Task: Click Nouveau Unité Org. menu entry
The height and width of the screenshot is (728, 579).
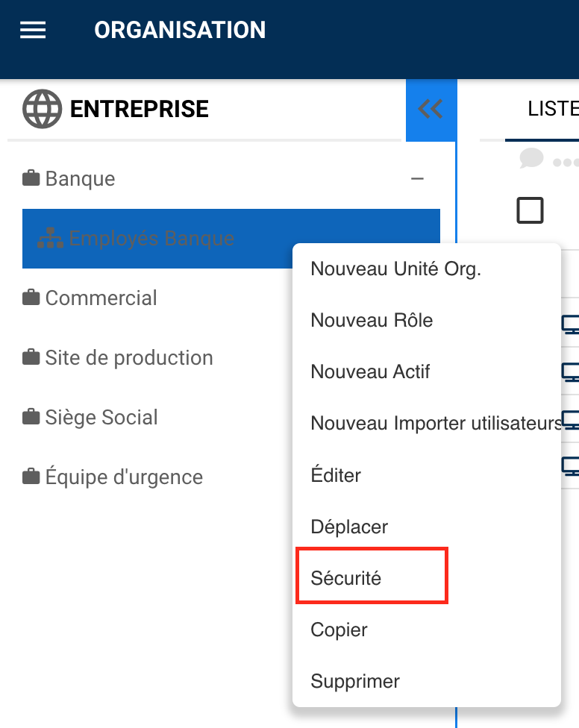Action: 395,269
